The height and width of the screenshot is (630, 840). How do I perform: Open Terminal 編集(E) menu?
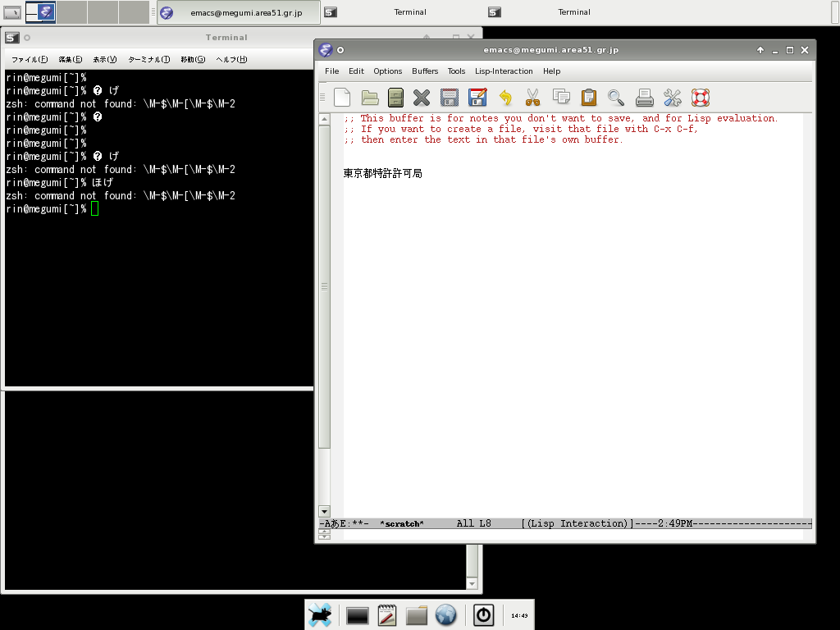pyautogui.click(x=71, y=59)
